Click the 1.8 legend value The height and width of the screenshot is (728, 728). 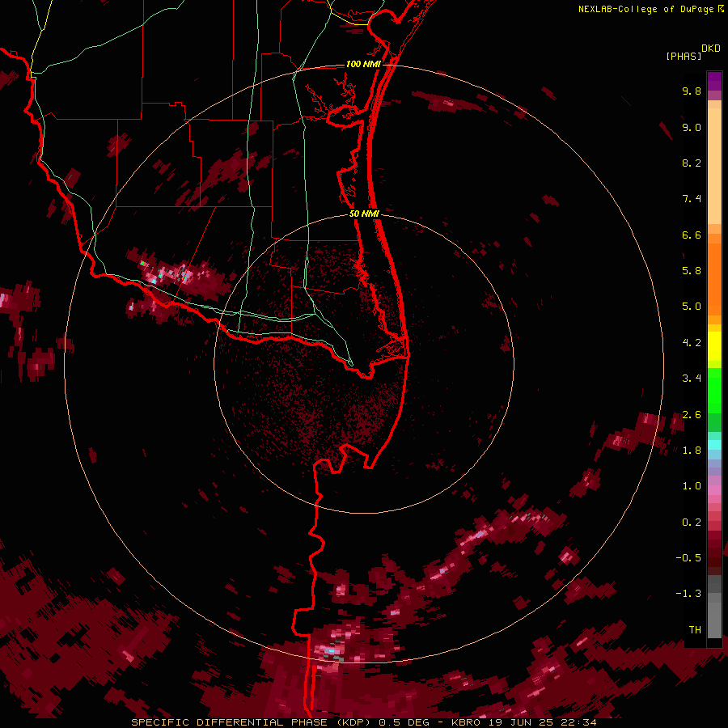[x=692, y=451]
